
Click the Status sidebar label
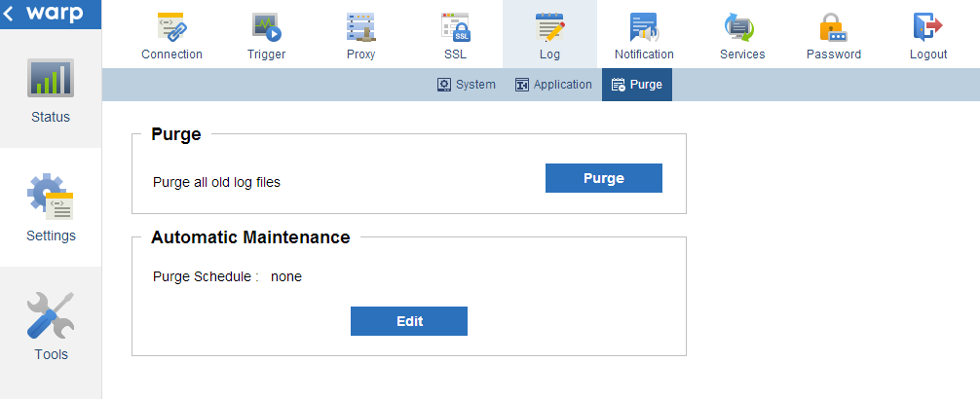51,117
